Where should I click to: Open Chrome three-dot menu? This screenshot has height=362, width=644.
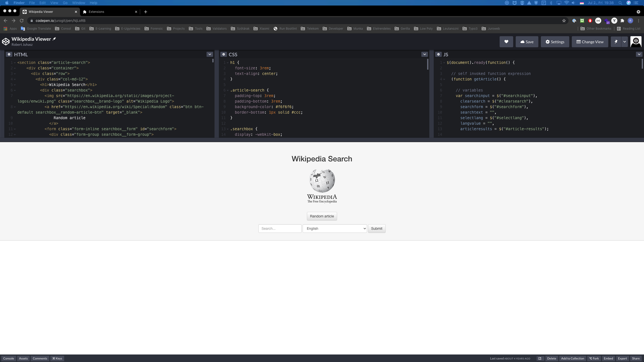click(638, 21)
